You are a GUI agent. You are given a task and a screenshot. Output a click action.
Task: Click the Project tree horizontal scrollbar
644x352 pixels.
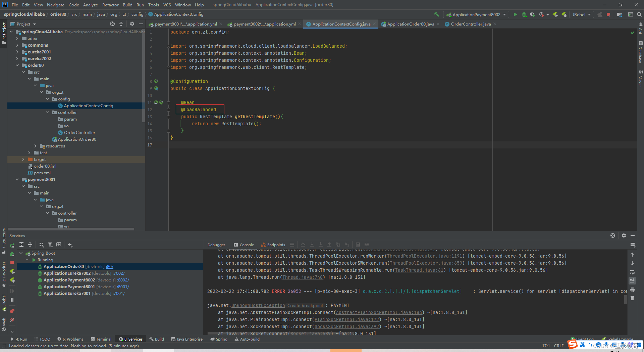point(71,229)
